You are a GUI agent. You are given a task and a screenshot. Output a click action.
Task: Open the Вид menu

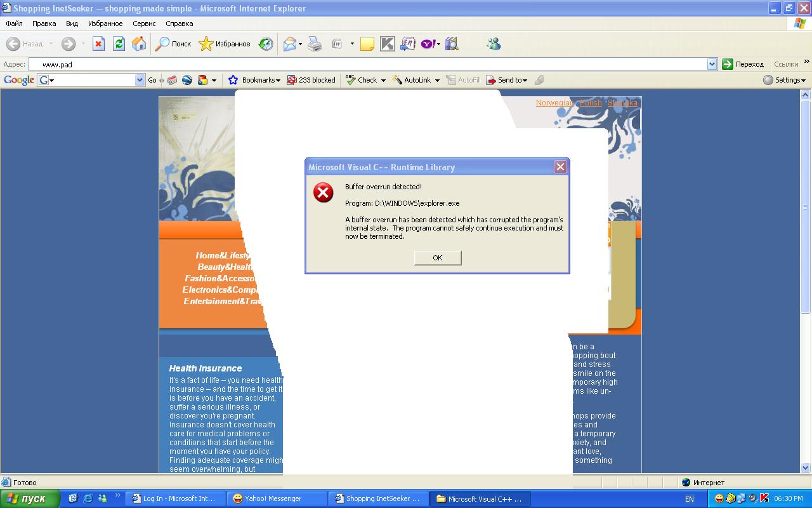point(72,23)
